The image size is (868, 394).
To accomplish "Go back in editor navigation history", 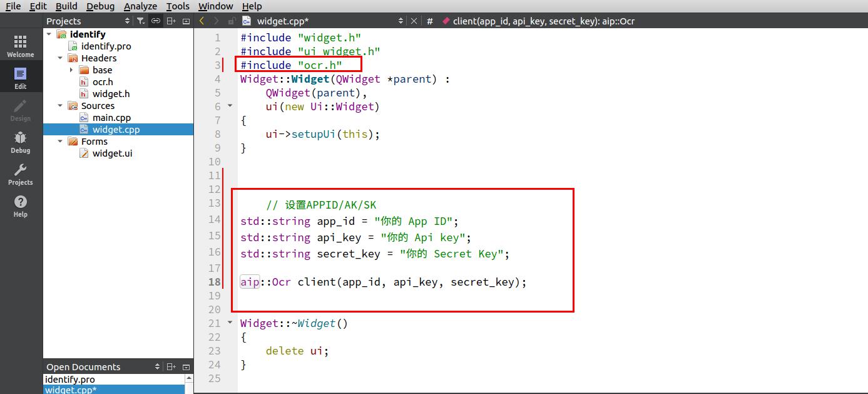I will (x=202, y=21).
